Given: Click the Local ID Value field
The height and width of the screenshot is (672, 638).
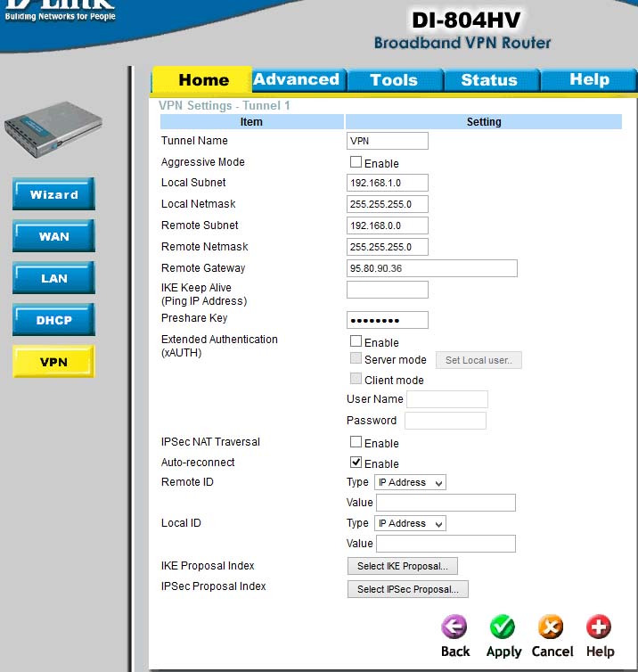Looking at the screenshot, I should click(x=446, y=544).
